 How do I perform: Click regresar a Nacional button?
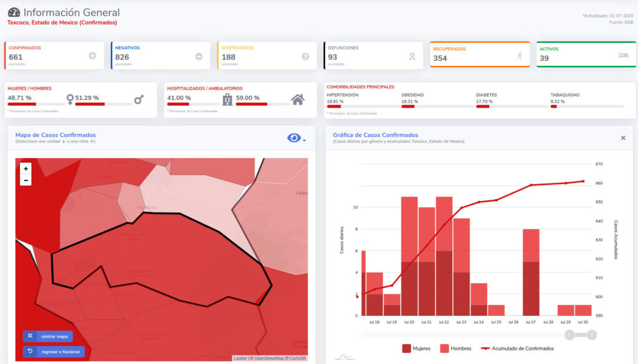click(54, 352)
